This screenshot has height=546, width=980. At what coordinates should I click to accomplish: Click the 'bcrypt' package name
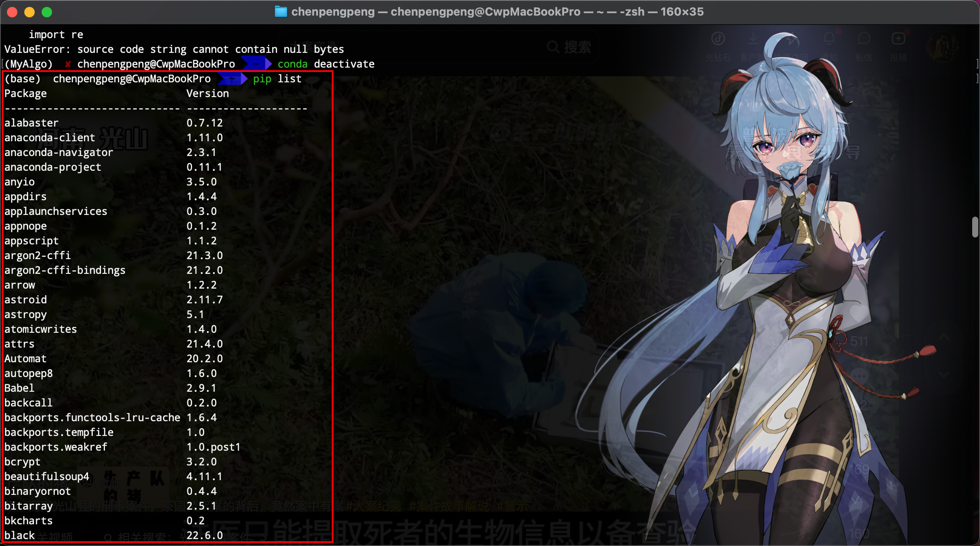click(23, 462)
